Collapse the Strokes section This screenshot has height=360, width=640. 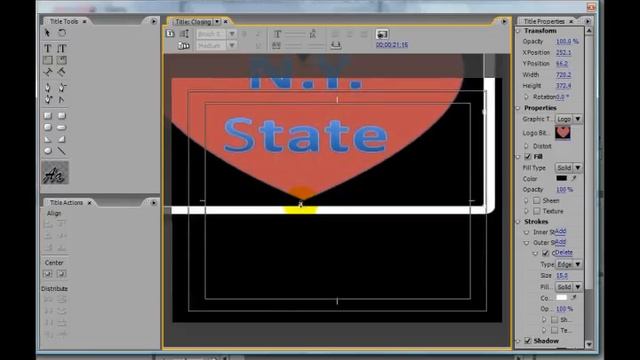coord(518,222)
